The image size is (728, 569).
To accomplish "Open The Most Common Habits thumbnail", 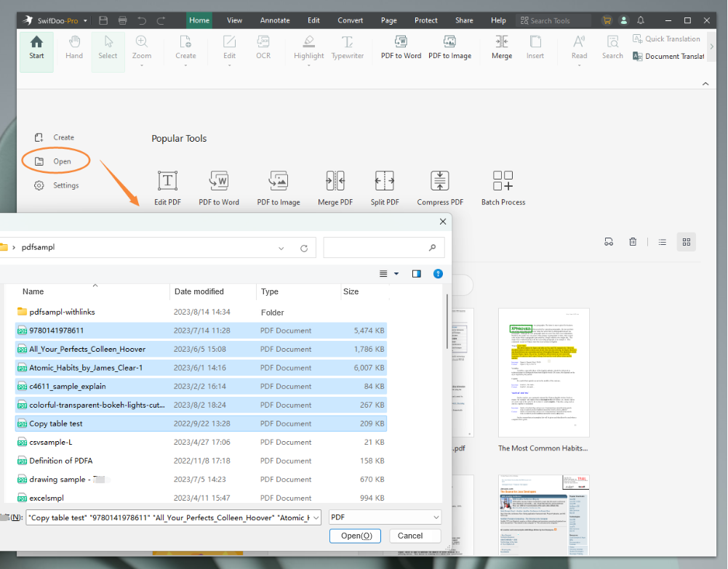I will [543, 374].
